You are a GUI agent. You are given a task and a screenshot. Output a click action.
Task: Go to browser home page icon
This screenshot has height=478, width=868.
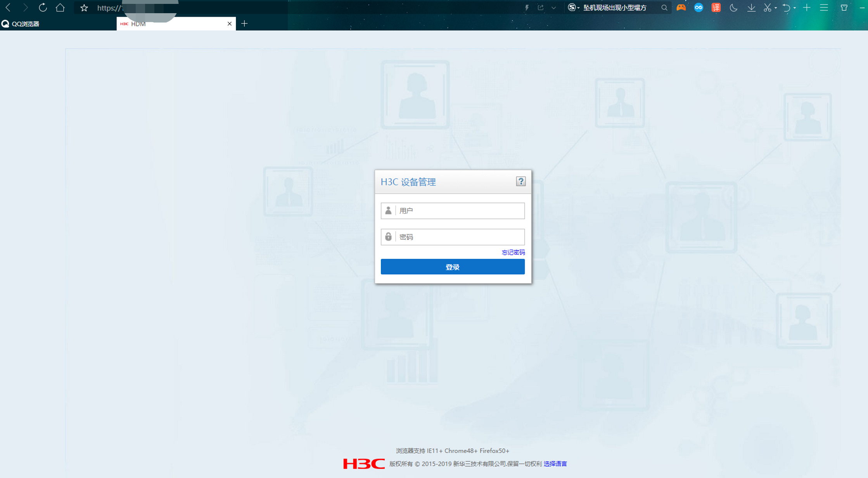coord(60,7)
